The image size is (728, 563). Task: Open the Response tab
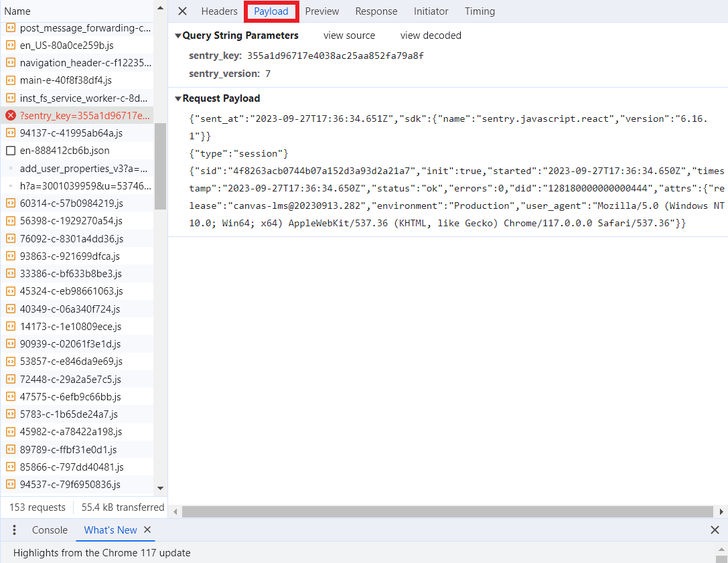click(x=376, y=11)
